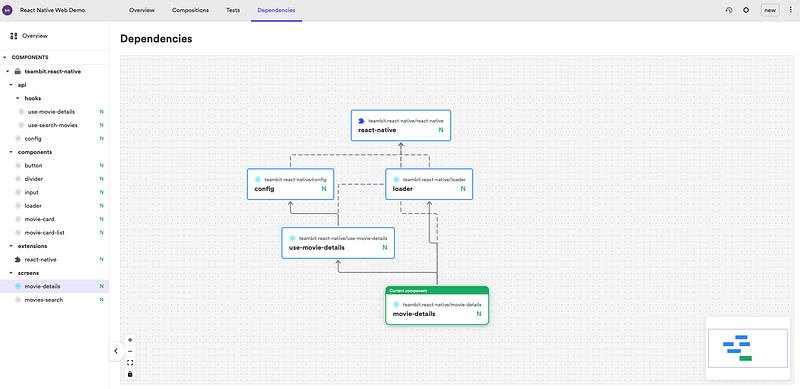
Task: Click the React icon in use-movie-details node
Action: (292, 238)
